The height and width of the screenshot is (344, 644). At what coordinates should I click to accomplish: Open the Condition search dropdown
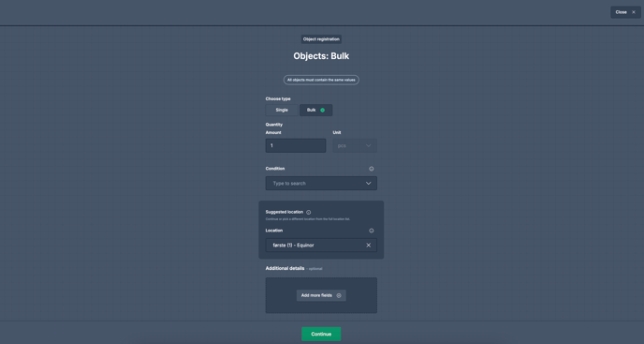click(x=321, y=184)
